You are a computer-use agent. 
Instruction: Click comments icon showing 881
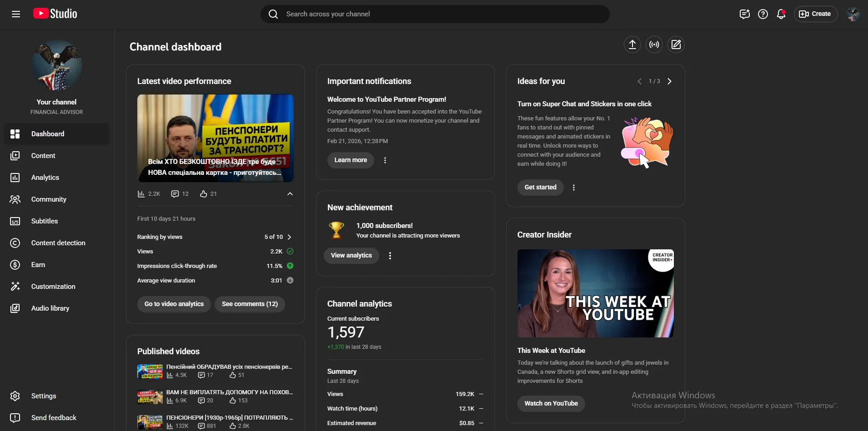point(201,426)
